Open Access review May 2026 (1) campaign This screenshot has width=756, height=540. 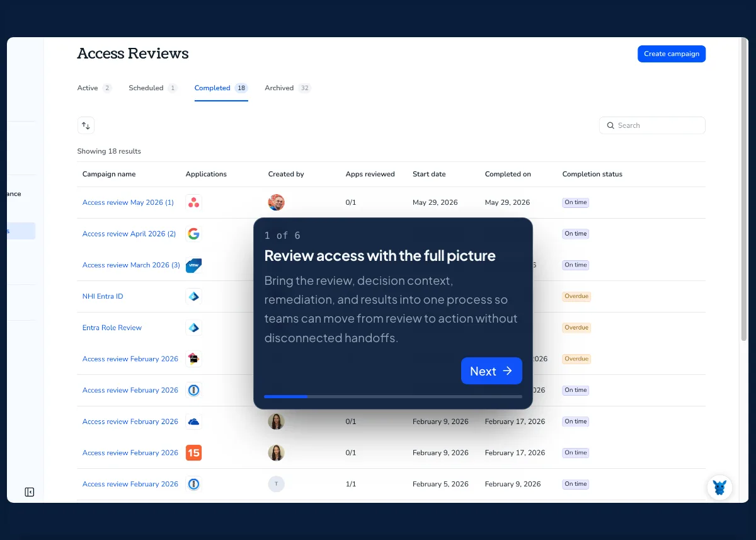point(128,202)
